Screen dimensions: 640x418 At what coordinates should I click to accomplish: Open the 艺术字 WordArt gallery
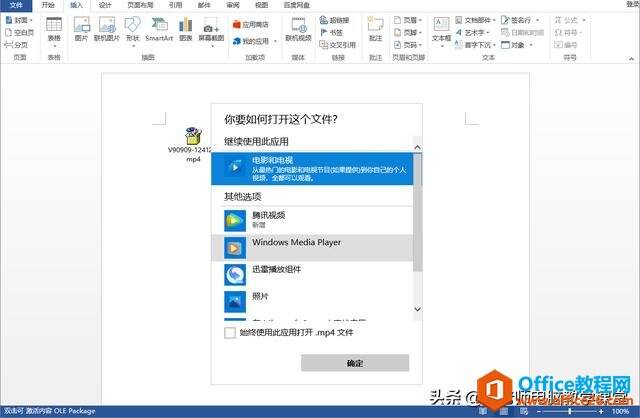point(473,32)
